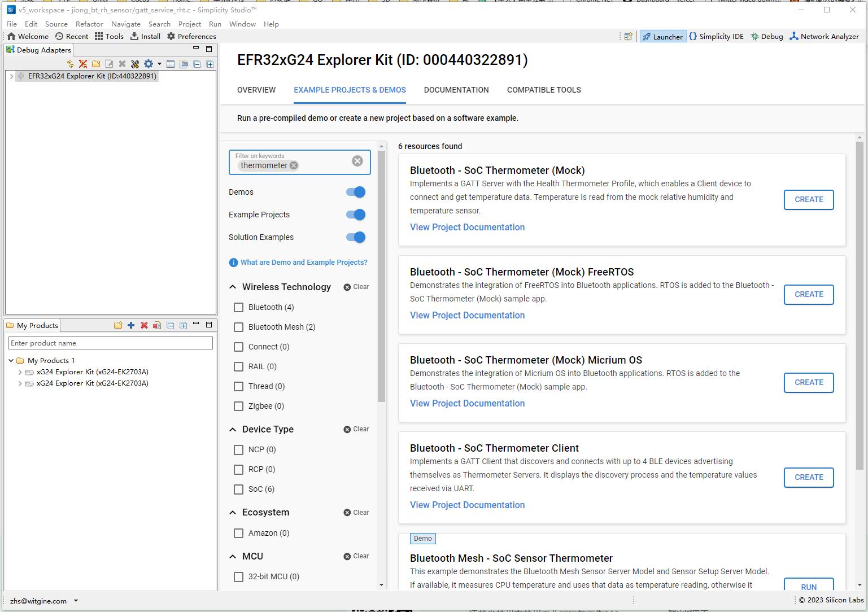Clear the Wireless Technology filters
The image size is (868, 612).
(356, 287)
